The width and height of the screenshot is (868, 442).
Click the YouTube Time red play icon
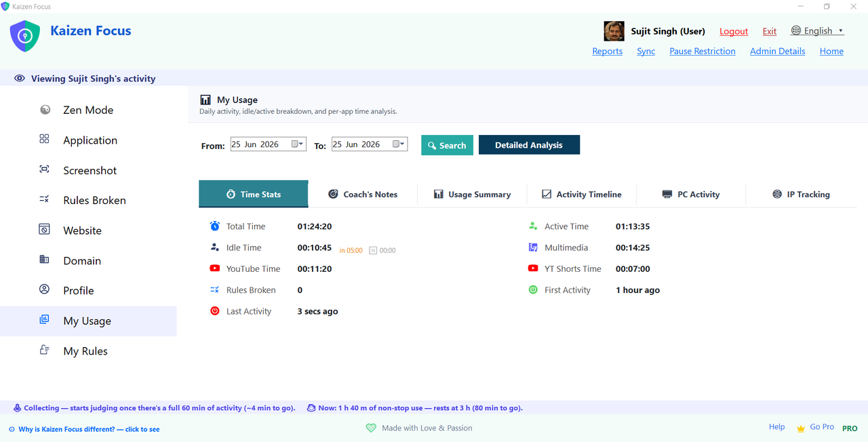coord(214,268)
